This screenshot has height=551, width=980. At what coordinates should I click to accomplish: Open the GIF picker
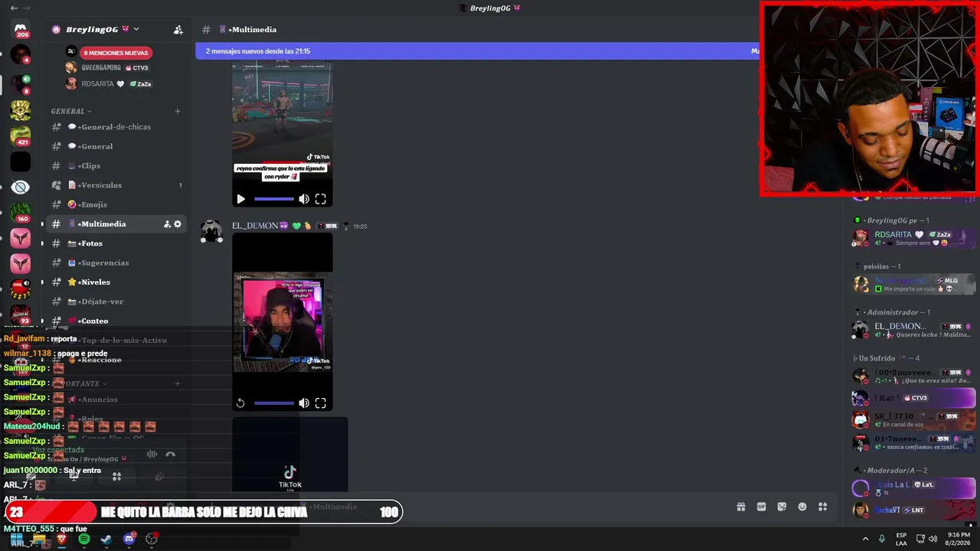762,507
